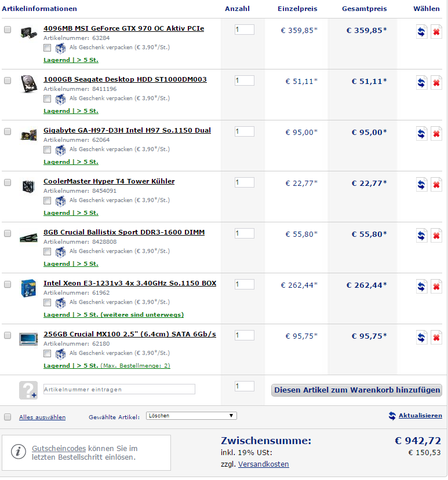Refresh the Intel Xeon E3-1231v3 row via the blue arrows

click(421, 287)
